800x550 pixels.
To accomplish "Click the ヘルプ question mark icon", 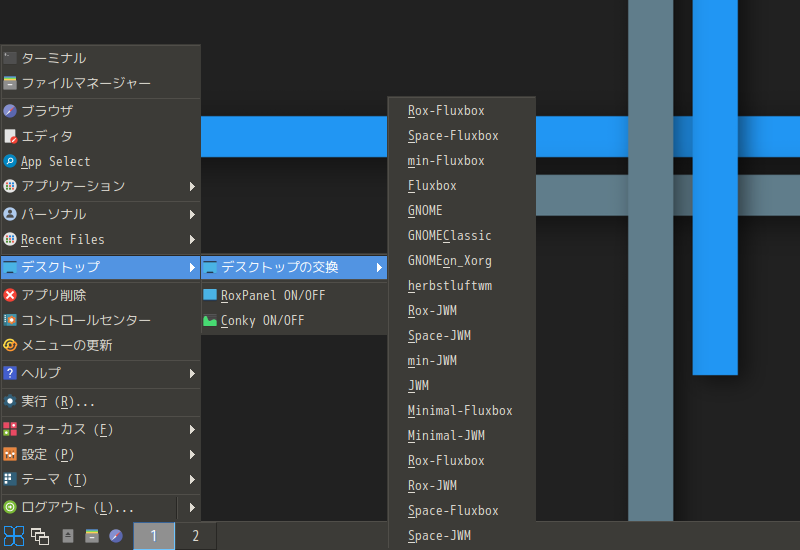I will point(10,373).
